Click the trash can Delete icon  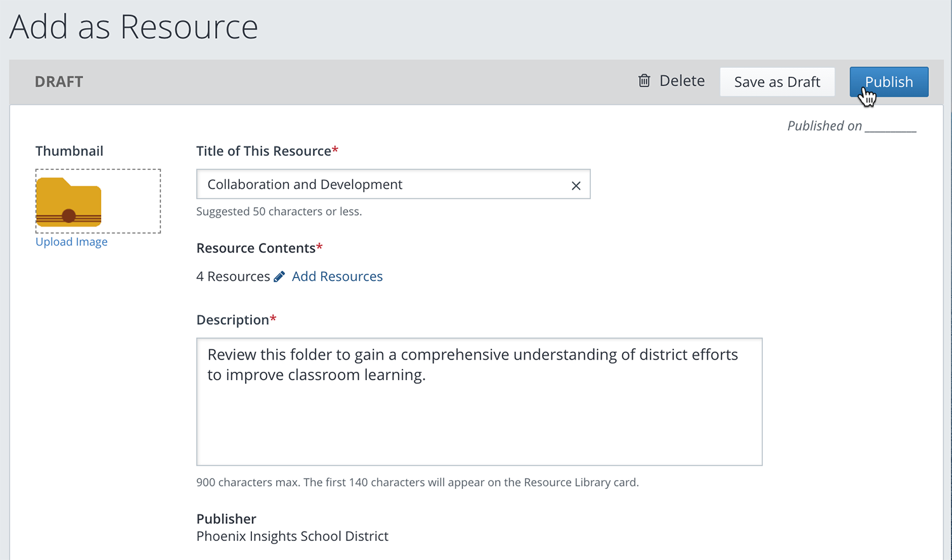click(644, 81)
